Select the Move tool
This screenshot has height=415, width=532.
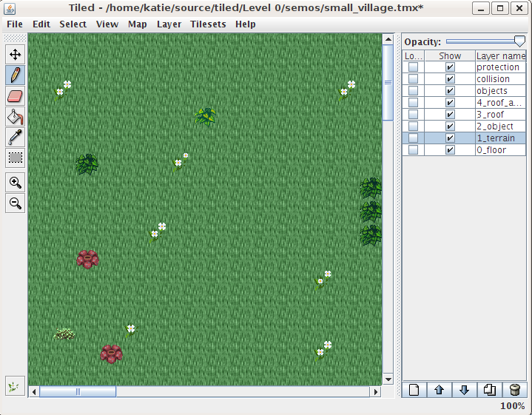[x=15, y=54]
